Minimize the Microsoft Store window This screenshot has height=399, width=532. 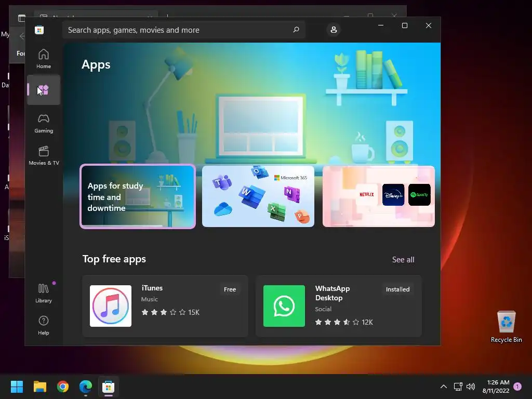[381, 25]
